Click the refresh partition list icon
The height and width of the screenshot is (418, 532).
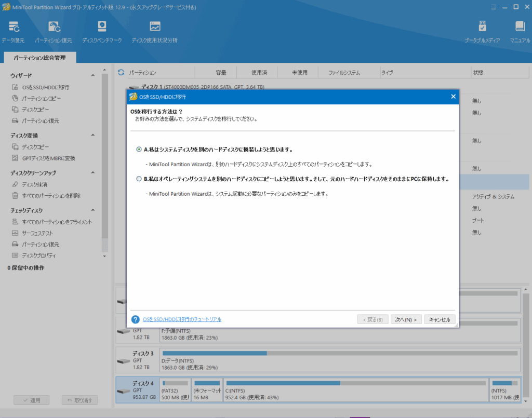pos(121,72)
